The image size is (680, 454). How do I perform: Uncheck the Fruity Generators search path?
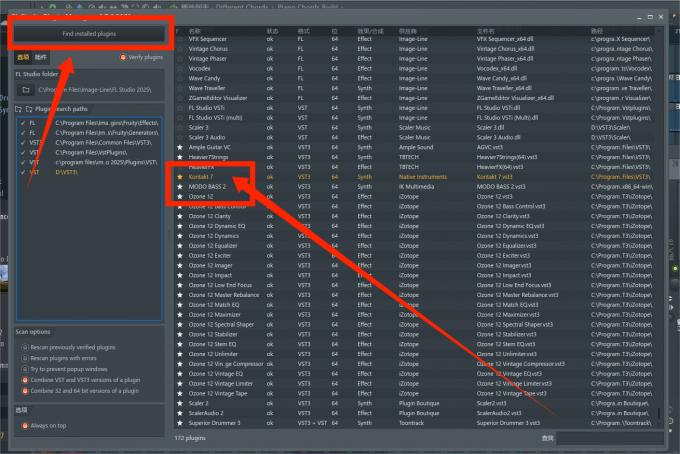click(x=23, y=133)
